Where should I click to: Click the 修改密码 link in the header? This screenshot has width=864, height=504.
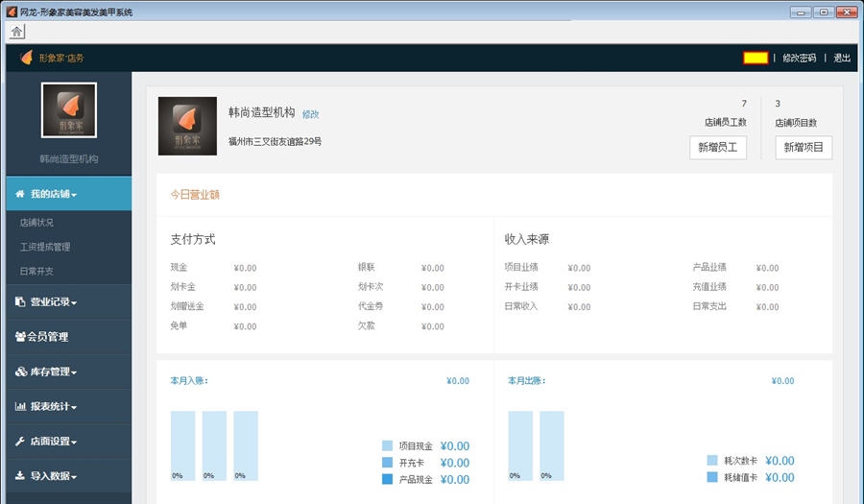coord(799,58)
